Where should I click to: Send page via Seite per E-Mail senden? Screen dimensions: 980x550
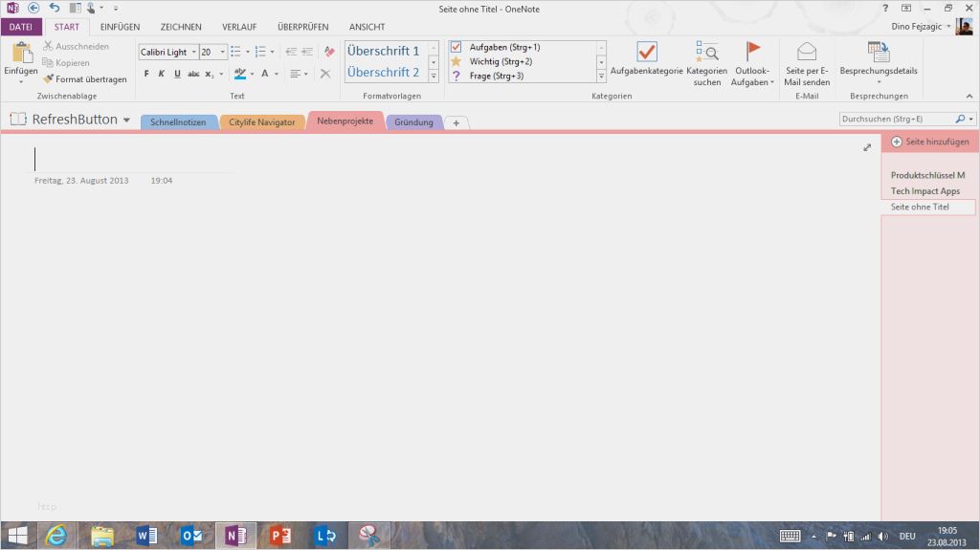point(807,63)
